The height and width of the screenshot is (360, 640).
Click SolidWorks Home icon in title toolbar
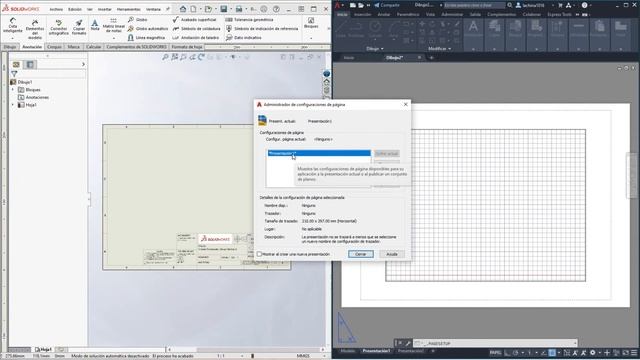(x=183, y=9)
